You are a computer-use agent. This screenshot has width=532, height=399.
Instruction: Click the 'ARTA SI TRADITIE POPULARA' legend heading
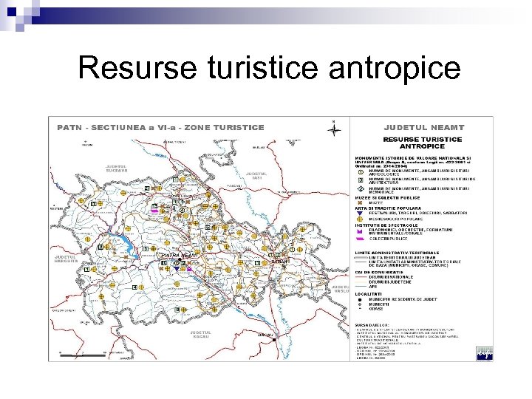(x=388, y=208)
